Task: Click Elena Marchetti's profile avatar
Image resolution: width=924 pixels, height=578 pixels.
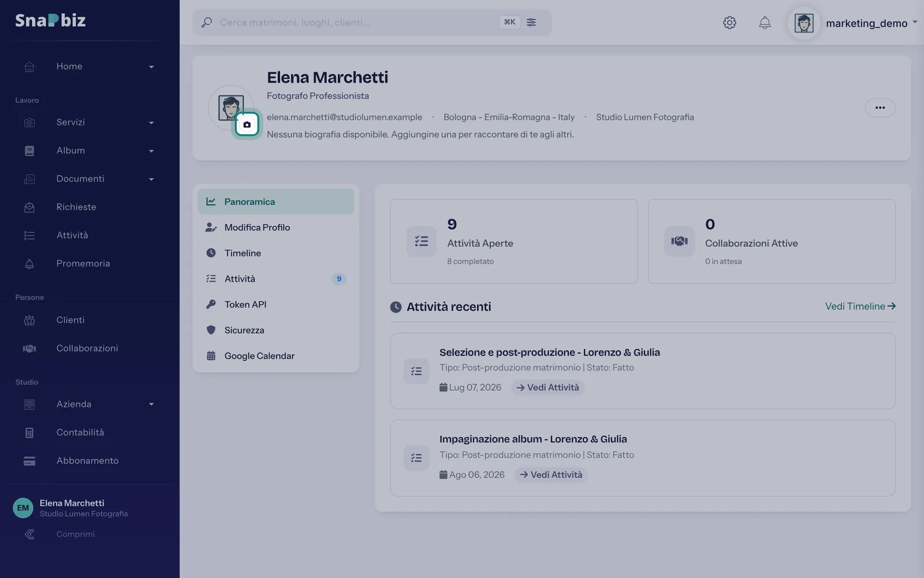Action: (x=231, y=108)
